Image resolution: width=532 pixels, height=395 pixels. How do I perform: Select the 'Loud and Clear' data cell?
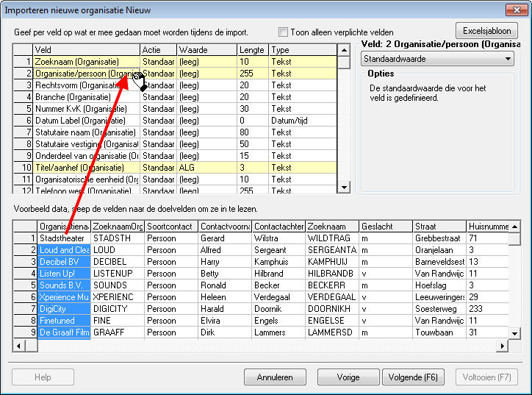64,250
